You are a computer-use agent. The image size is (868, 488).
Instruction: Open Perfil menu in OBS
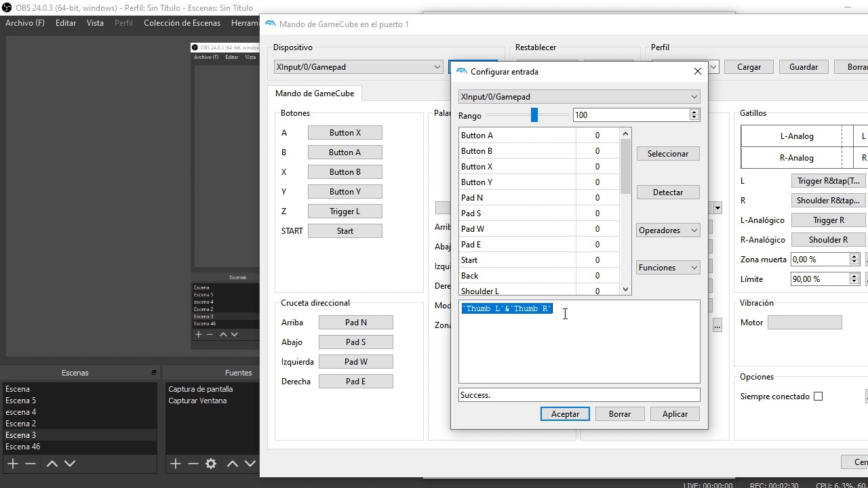tap(123, 23)
